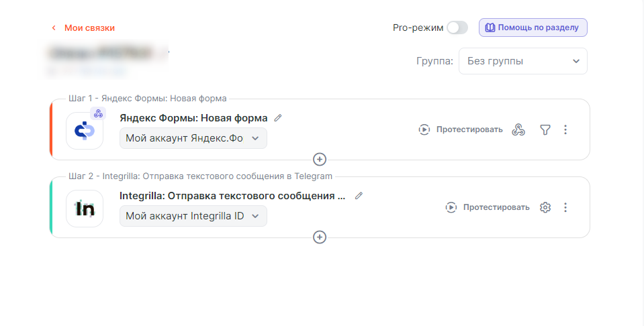Click webhook badge on Яндекс Формы logo
644x326 pixels.
(98, 113)
